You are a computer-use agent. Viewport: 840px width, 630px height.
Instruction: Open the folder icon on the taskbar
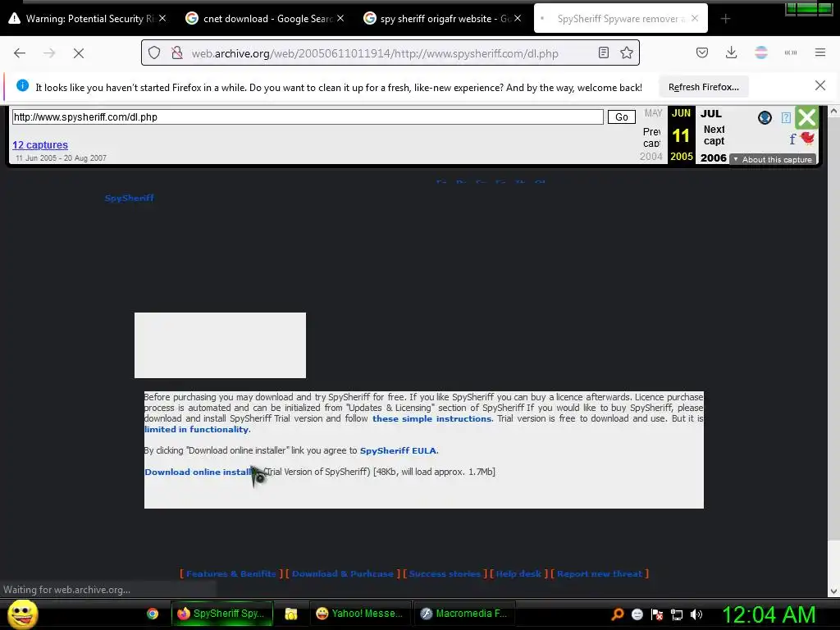[x=291, y=614]
